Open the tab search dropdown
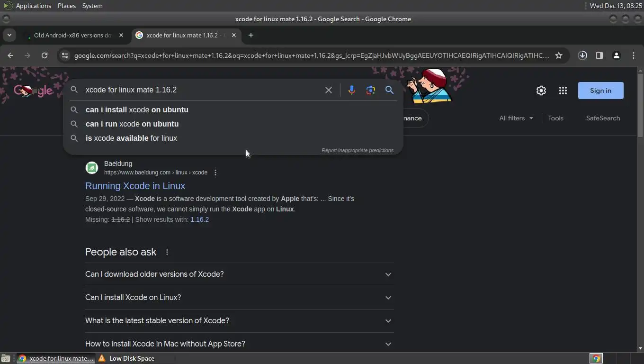This screenshot has width=644, height=364. 9,35
